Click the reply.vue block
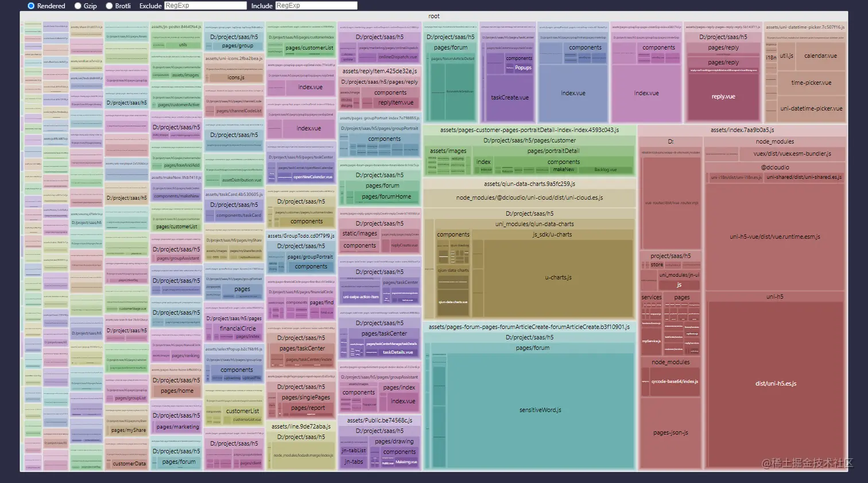 pyautogui.click(x=723, y=96)
